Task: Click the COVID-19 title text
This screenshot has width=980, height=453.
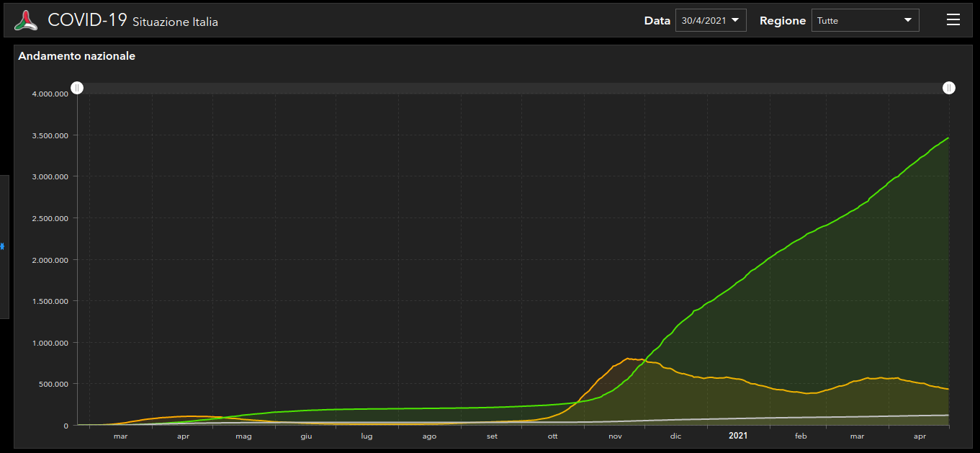Action: [x=87, y=20]
